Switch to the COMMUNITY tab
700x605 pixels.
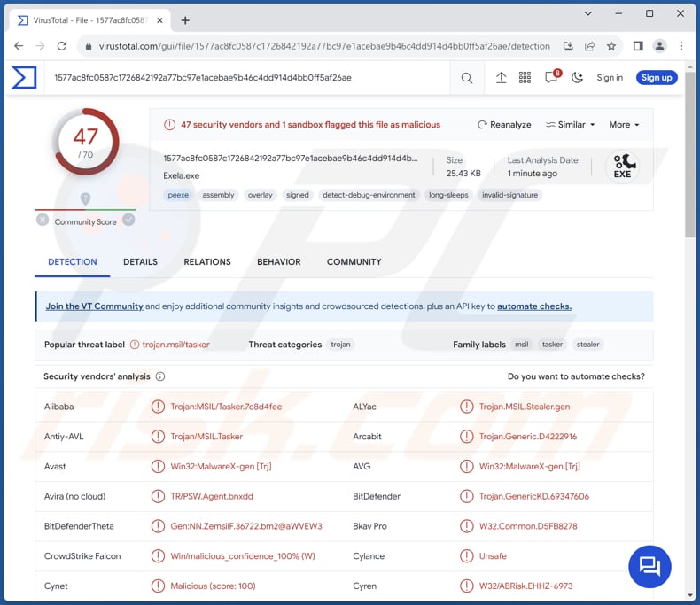(354, 262)
